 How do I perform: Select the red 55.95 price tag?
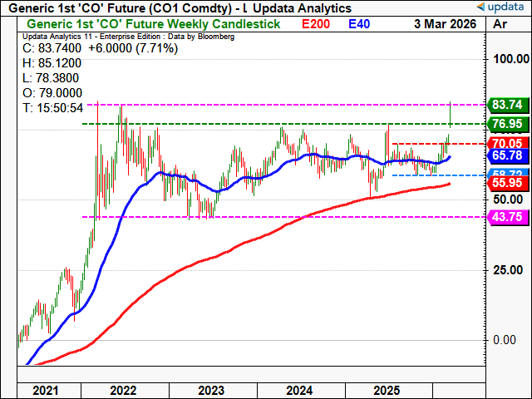tap(508, 184)
